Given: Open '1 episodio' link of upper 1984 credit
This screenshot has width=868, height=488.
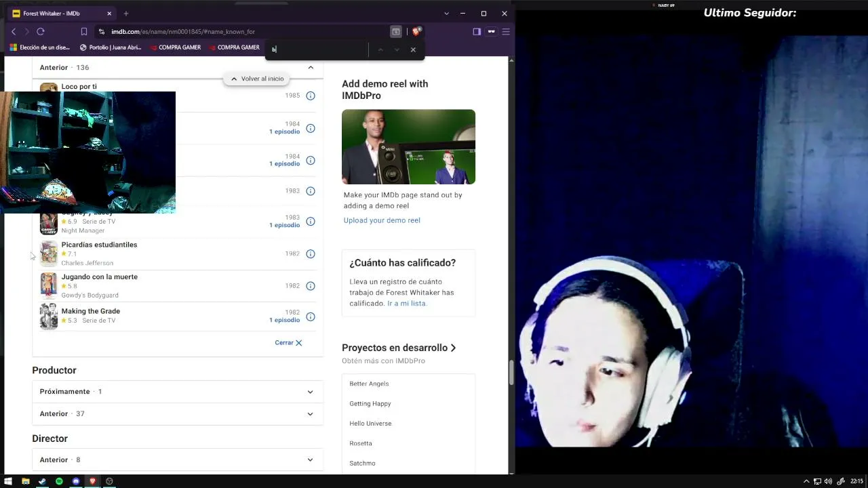Looking at the screenshot, I should 284,131.
